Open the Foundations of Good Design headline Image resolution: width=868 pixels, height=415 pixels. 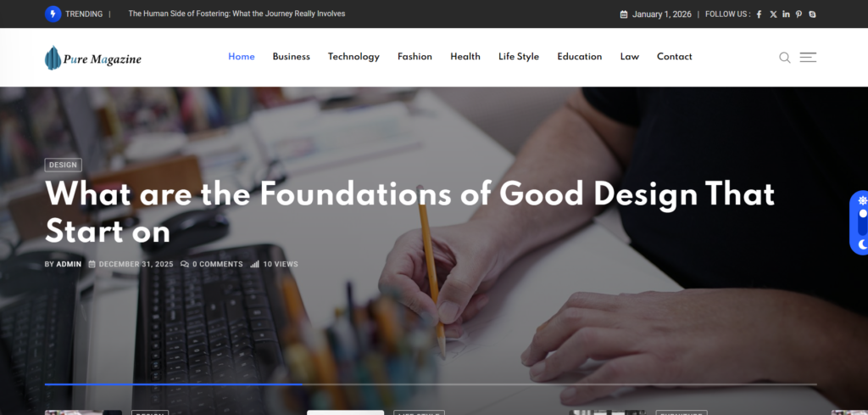(x=409, y=213)
